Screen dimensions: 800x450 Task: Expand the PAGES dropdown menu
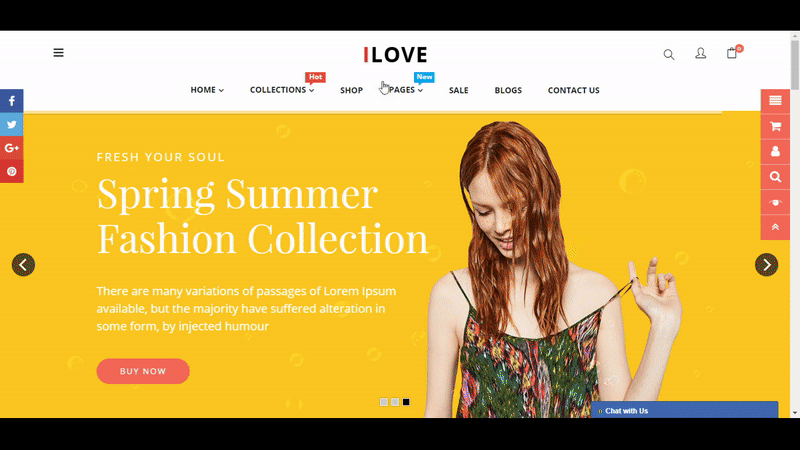click(x=406, y=90)
